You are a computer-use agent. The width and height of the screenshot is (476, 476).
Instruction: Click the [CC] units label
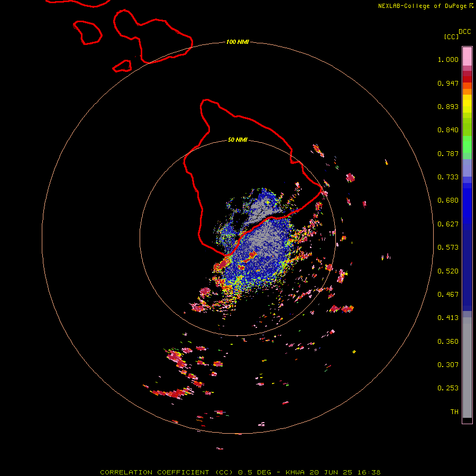point(451,36)
